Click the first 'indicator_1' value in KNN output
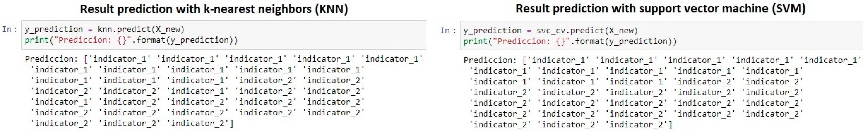Image resolution: width=868 pixels, height=134 pixels. pos(119,59)
